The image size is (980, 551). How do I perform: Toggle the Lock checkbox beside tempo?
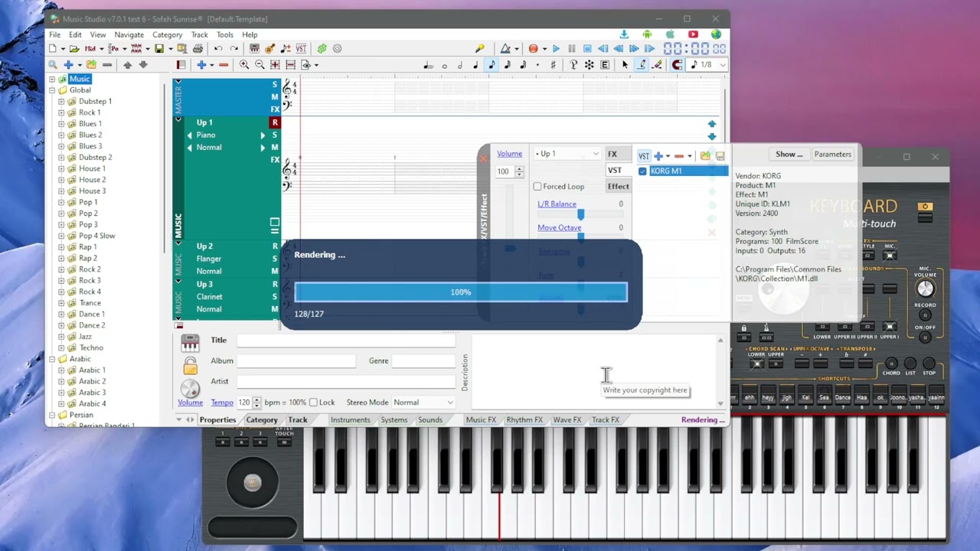click(x=313, y=403)
